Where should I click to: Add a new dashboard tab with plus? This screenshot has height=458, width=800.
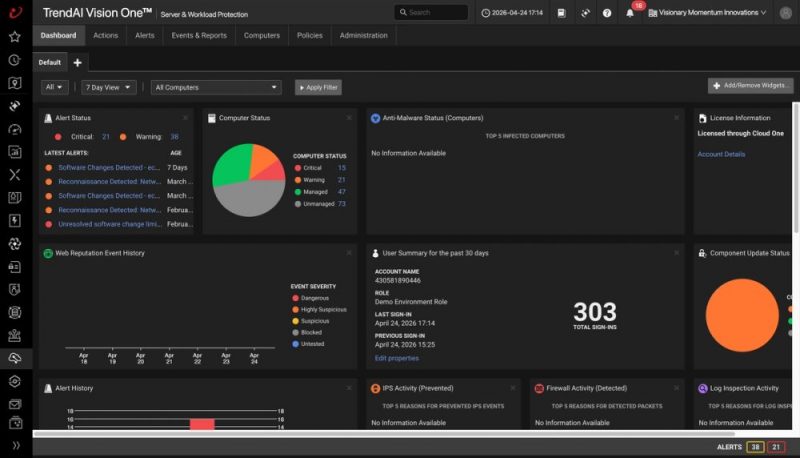tap(78, 62)
